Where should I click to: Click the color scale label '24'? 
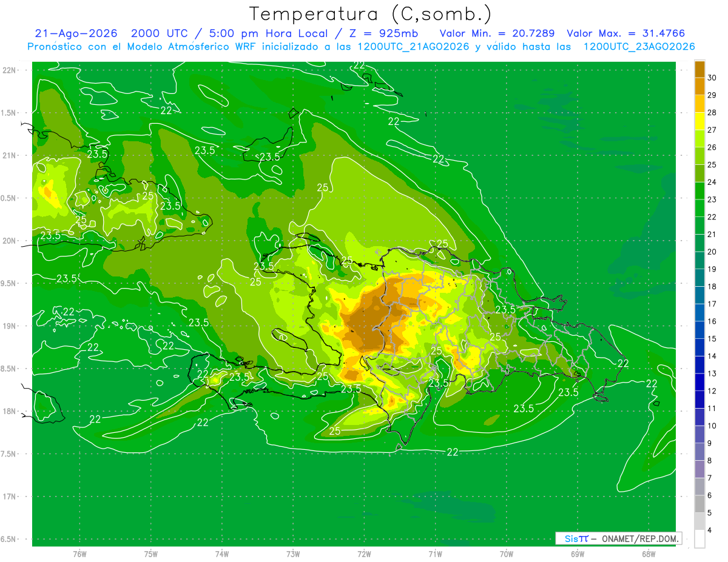tap(712, 182)
